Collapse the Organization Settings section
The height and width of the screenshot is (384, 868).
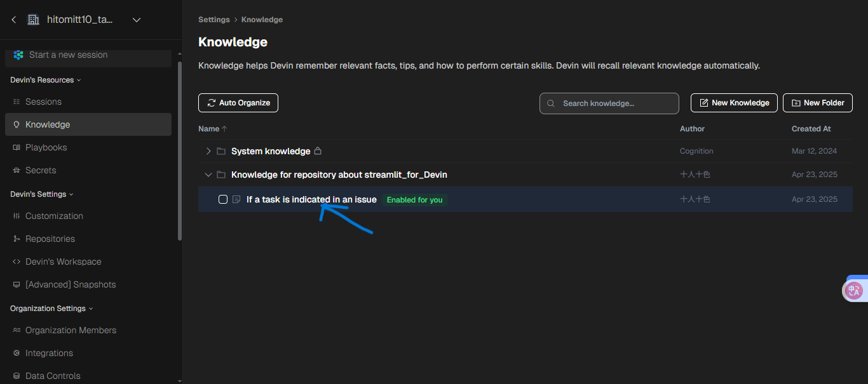pyautogui.click(x=51, y=308)
